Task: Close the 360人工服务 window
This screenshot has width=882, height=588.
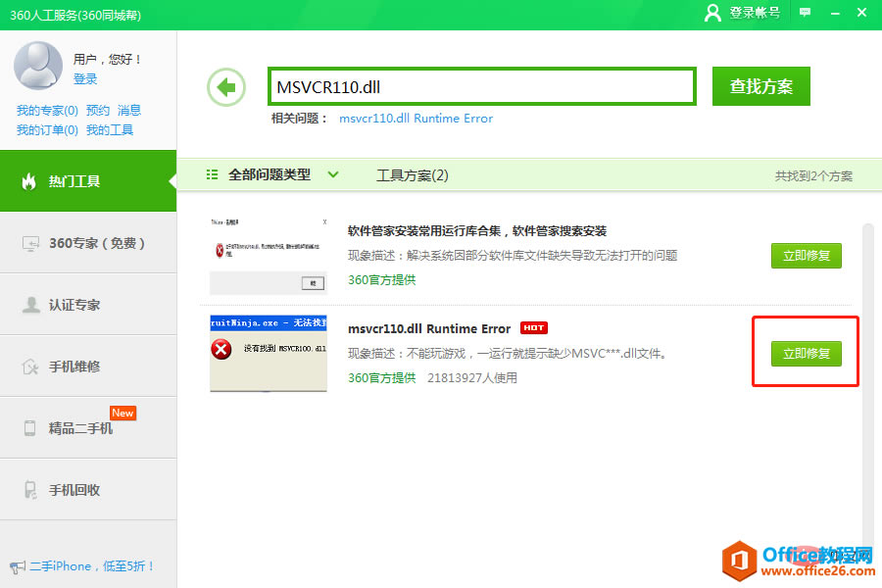Action: coord(861,12)
